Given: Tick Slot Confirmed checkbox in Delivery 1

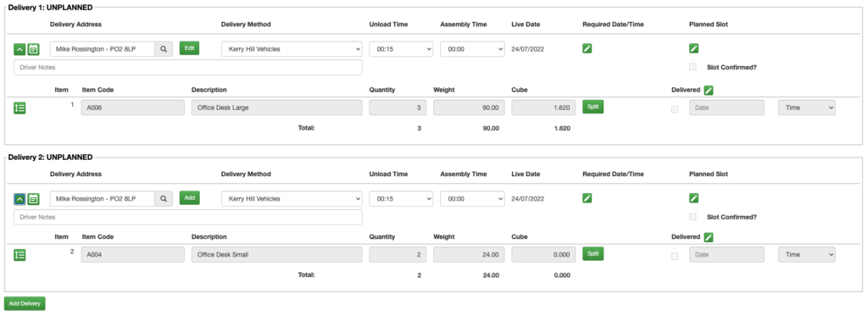Looking at the screenshot, I should [x=693, y=67].
